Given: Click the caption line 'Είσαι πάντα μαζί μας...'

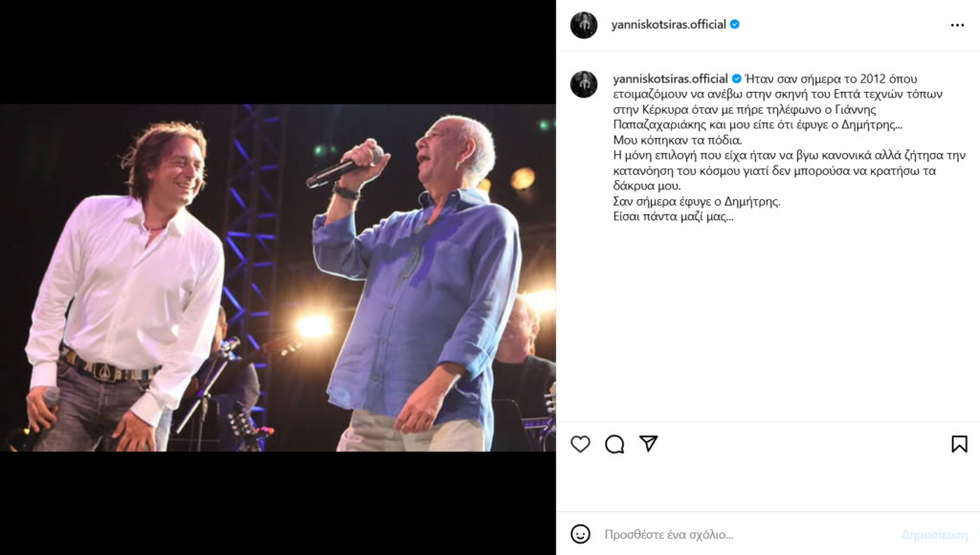Looking at the screenshot, I should click(673, 217).
